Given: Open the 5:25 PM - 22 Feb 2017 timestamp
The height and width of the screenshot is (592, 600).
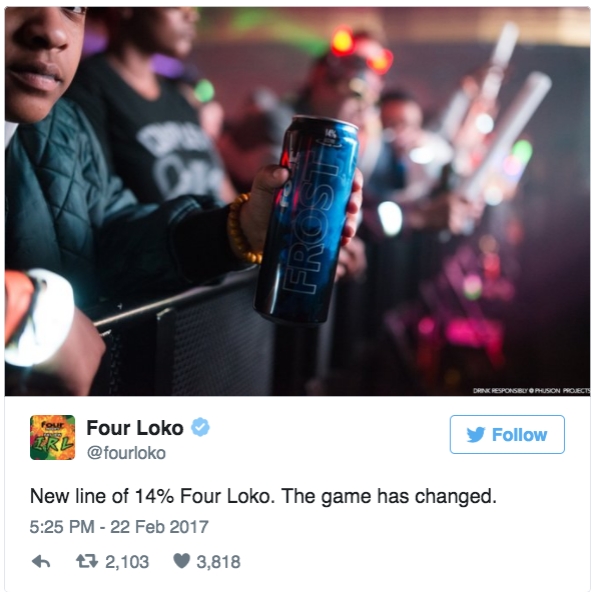Looking at the screenshot, I should [x=119, y=527].
